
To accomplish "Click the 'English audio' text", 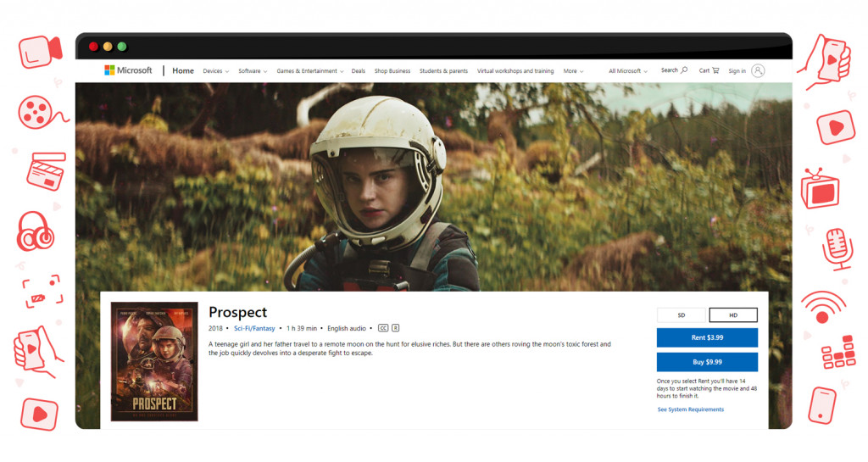I will pyautogui.click(x=347, y=328).
